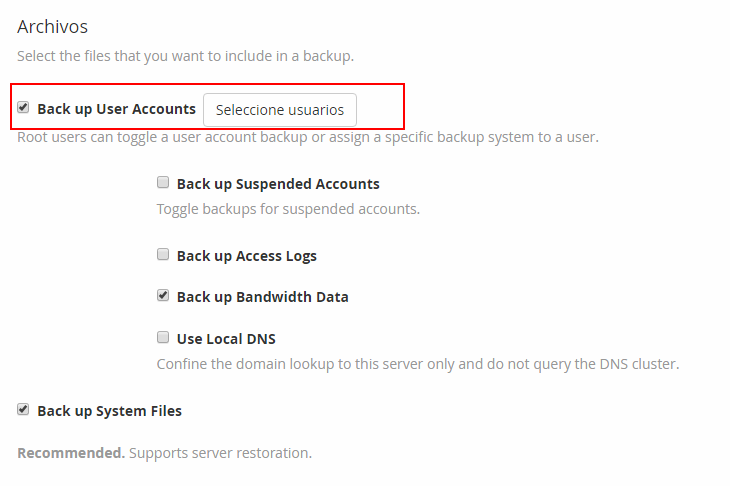Disable the Back up Bandwidth Data checkbox
The height and width of the screenshot is (486, 730).
163,296
